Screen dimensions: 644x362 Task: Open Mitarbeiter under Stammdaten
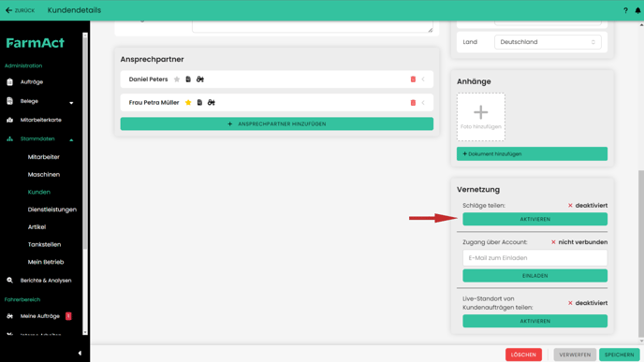point(44,157)
